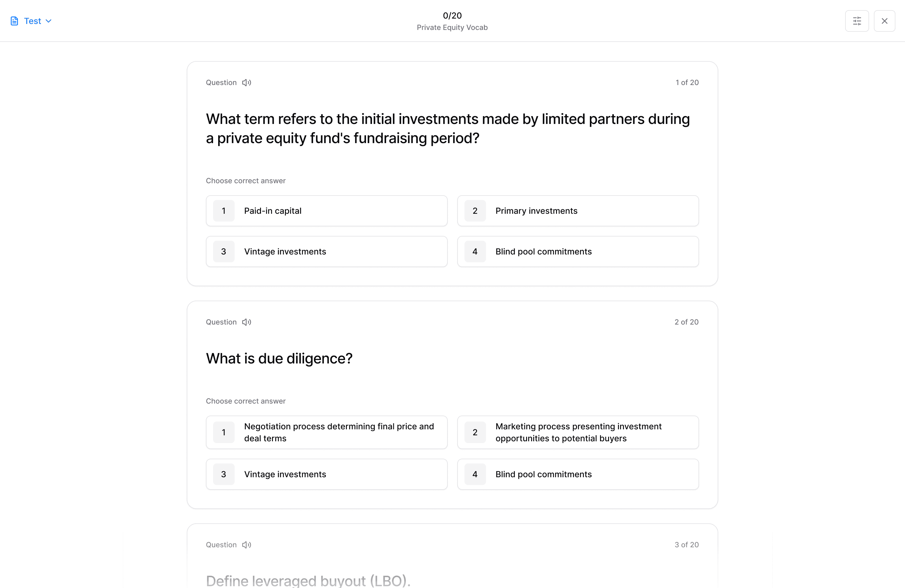
Task: Select answer 'Primary investments'
Action: click(578, 211)
